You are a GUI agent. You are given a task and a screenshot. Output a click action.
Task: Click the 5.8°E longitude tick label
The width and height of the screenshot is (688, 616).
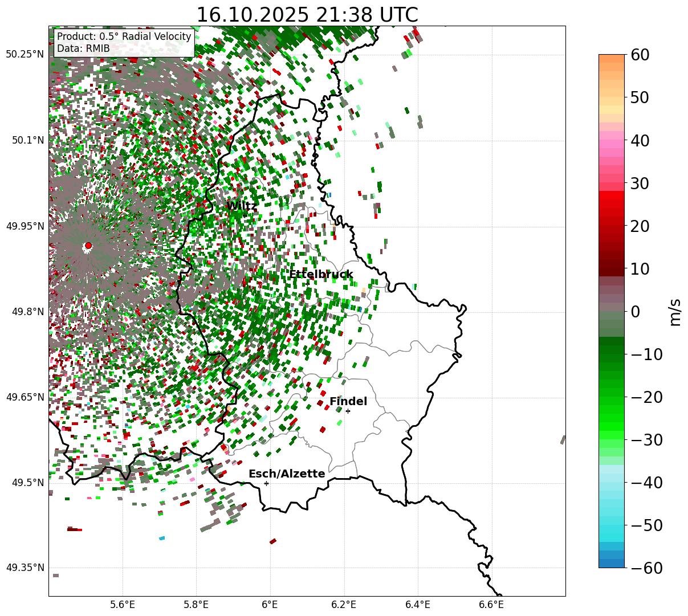pos(197,605)
